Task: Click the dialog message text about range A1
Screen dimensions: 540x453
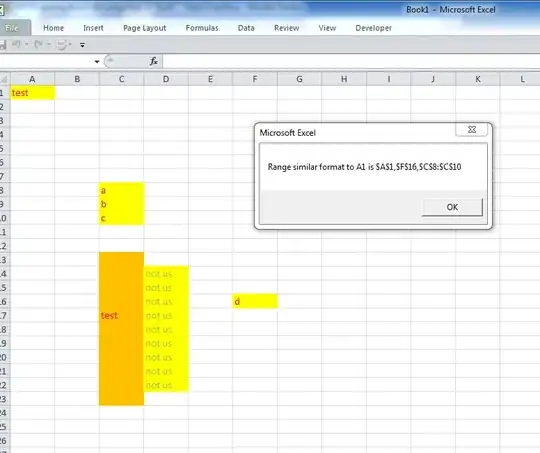Action: 364,167
